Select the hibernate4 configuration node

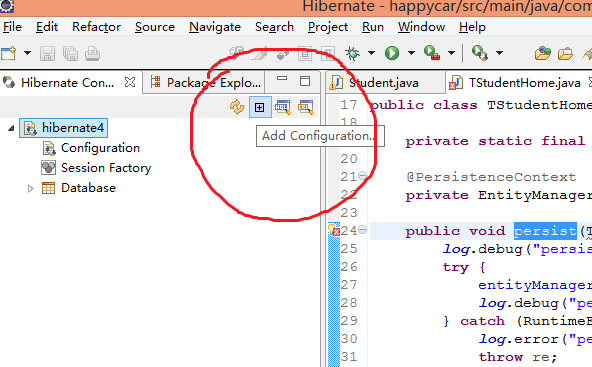(63, 128)
